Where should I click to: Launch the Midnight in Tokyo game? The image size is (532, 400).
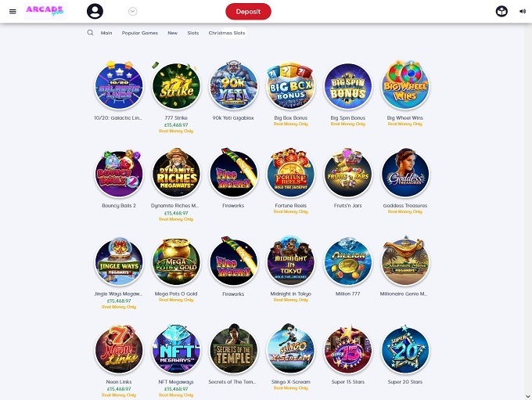(291, 261)
